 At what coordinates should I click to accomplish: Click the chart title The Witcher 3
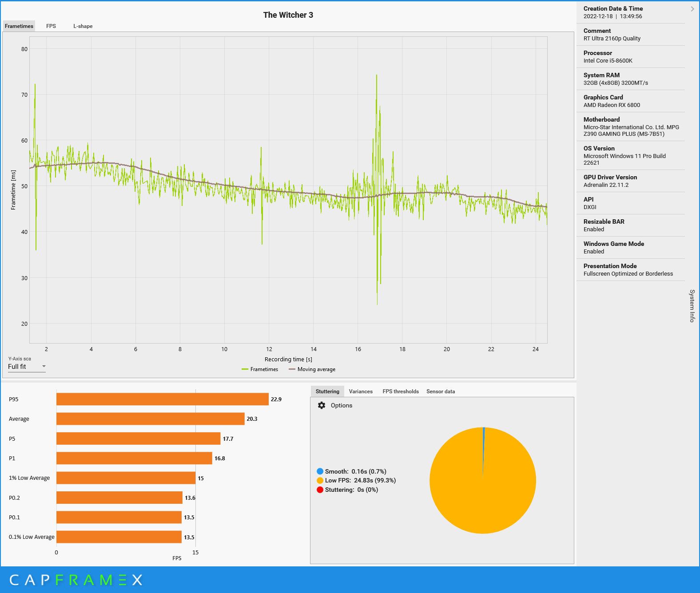pyautogui.click(x=288, y=15)
